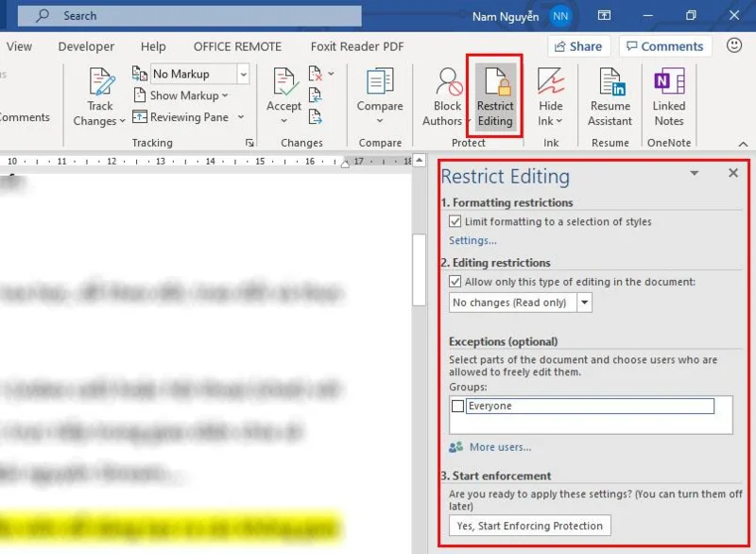Click the vertical scrollbar thumb
756x554 pixels.
click(x=420, y=269)
